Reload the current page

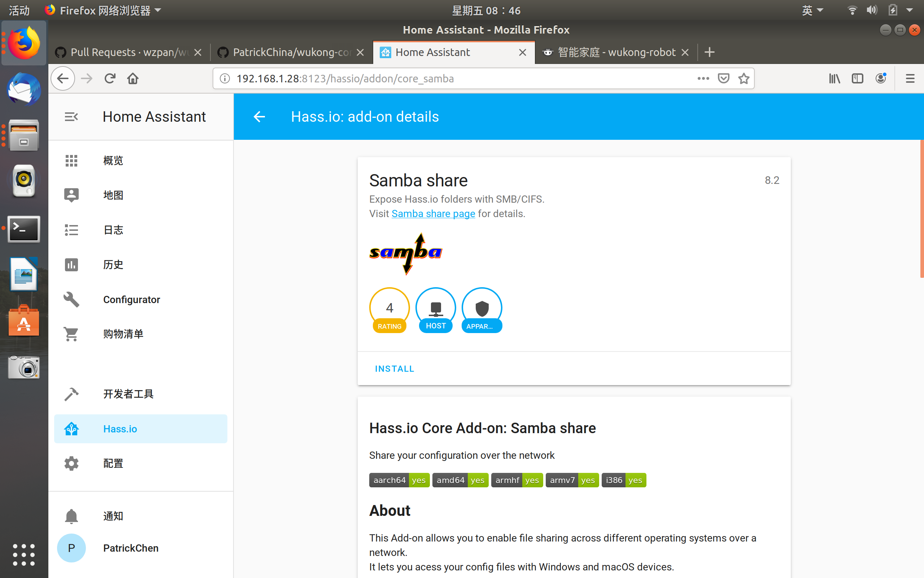point(110,78)
